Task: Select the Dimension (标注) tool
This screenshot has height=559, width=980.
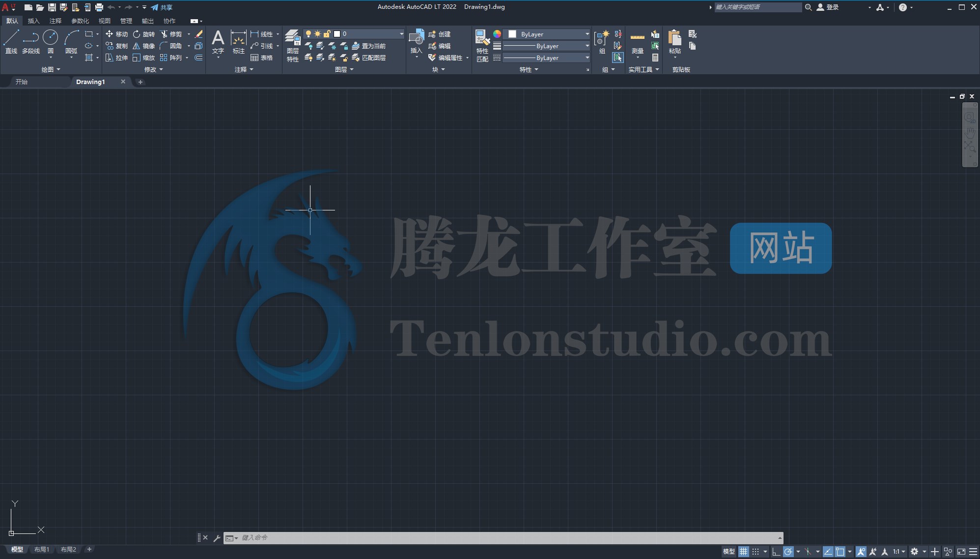Action: (238, 41)
